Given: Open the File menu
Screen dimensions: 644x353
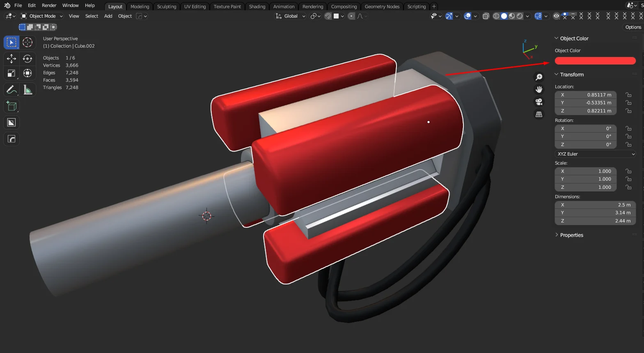Looking at the screenshot, I should (x=18, y=5).
